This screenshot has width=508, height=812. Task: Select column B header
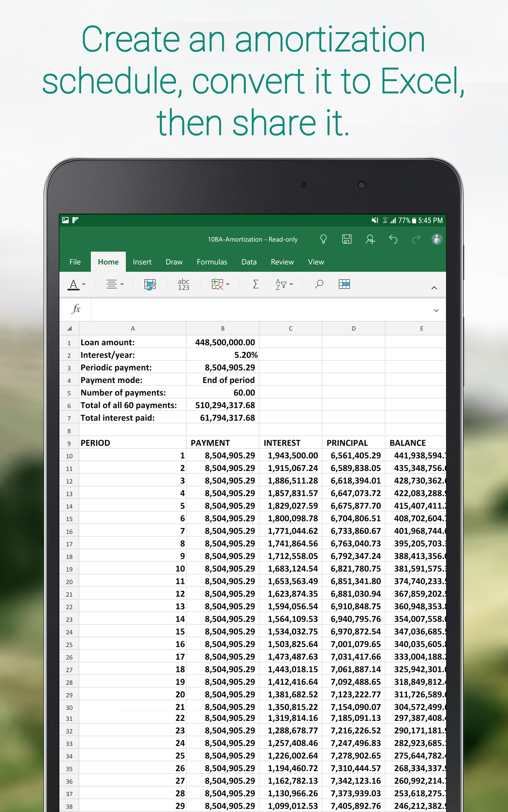coord(223,329)
